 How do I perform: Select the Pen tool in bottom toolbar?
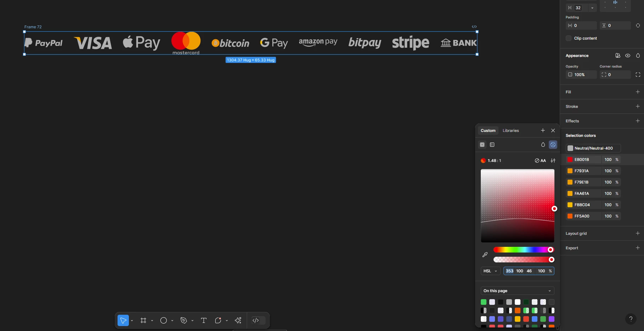tap(183, 320)
